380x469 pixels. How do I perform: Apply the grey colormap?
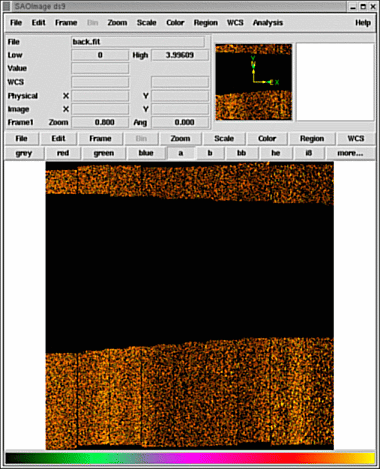pos(24,153)
